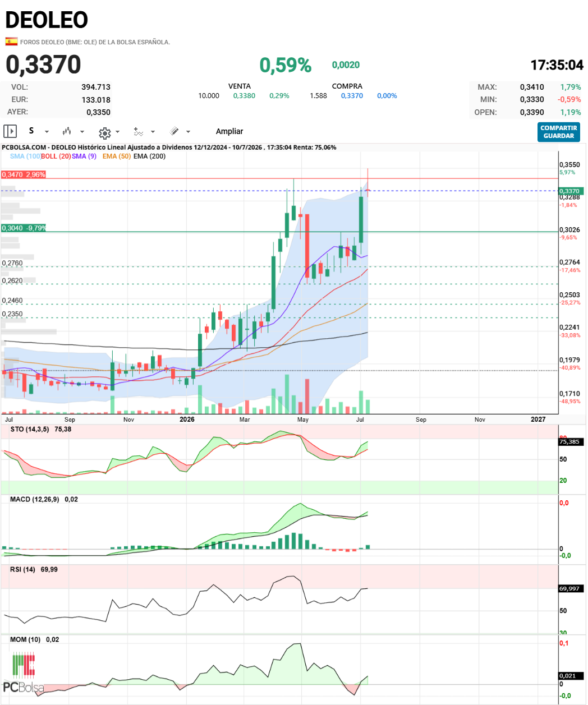Click the PCBolsa logo

(24, 674)
